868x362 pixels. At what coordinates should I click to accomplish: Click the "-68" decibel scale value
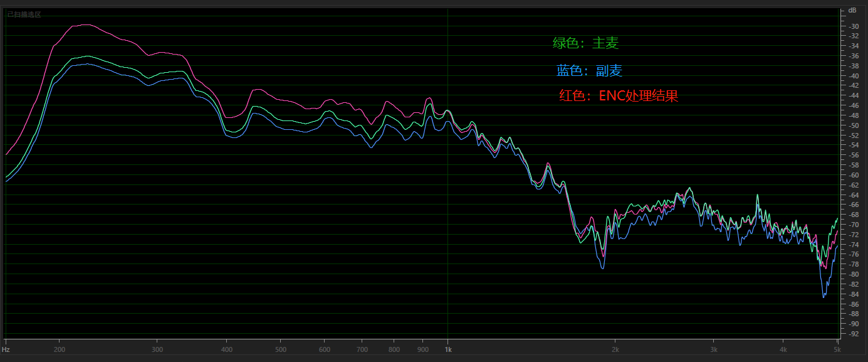(x=853, y=215)
